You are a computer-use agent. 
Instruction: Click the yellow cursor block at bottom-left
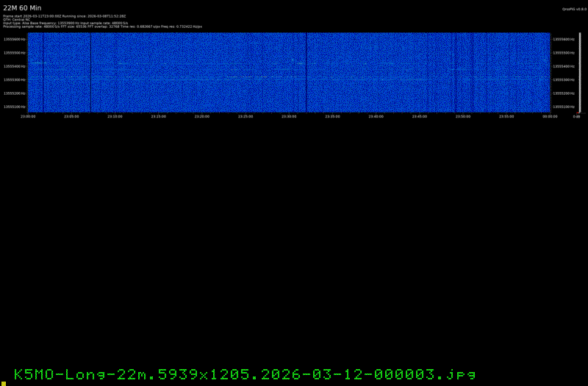click(x=2, y=382)
